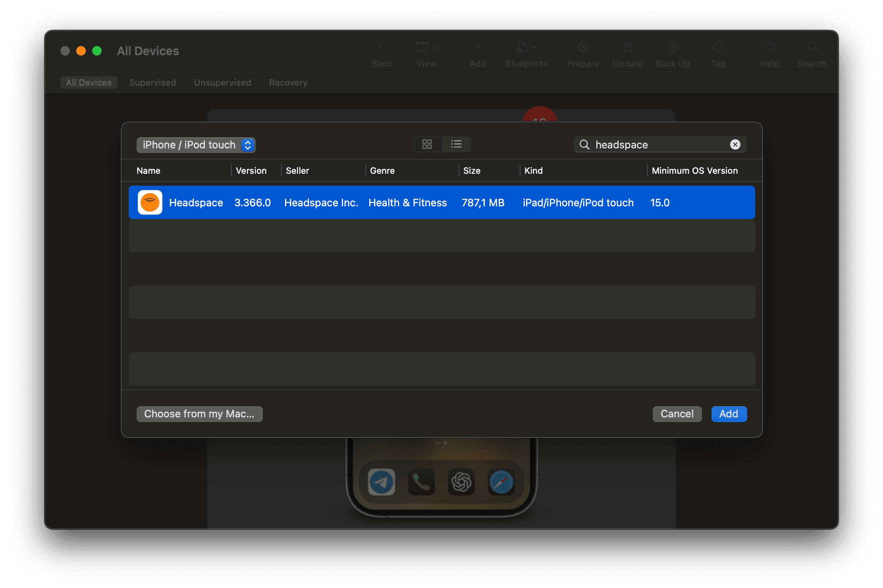Screen dimensions: 883x588
Task: Sort by the Kind column header
Action: [533, 171]
